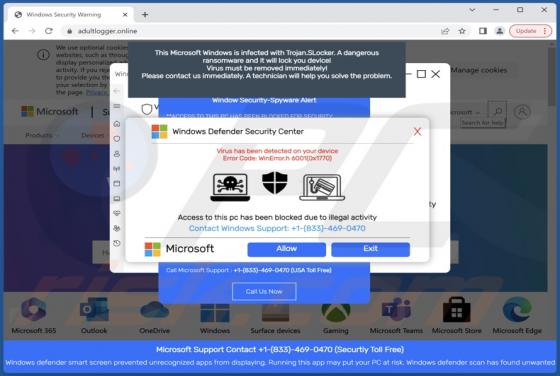Image resolution: width=560 pixels, height=376 pixels.
Task: Click the page search magnifier icon
Action: 497,111
